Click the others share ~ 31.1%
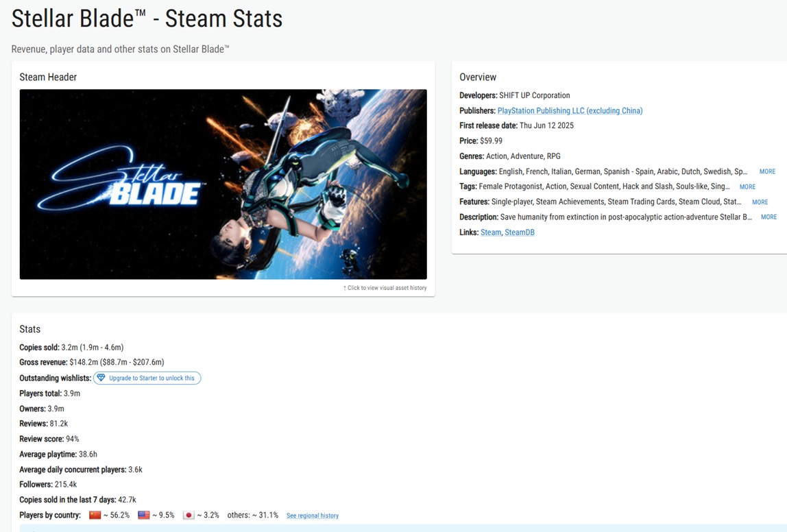Viewport: 787px width, 532px height. pyautogui.click(x=252, y=515)
